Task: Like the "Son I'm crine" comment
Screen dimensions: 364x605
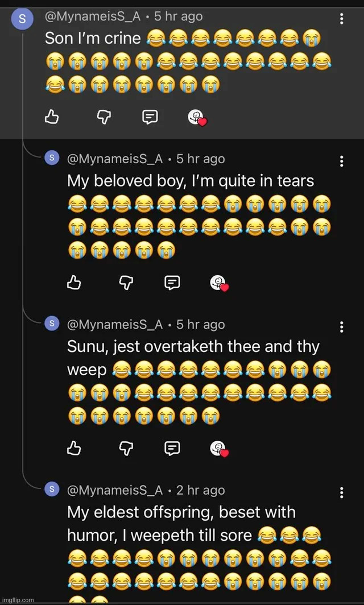Action: (x=52, y=117)
